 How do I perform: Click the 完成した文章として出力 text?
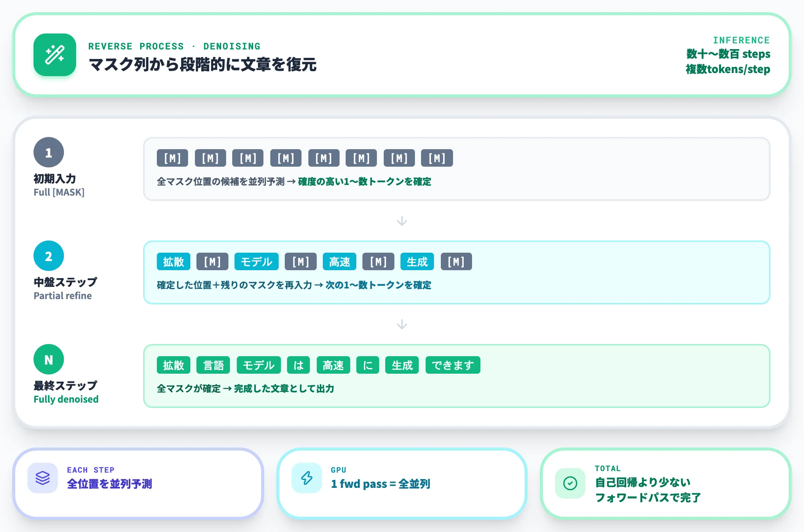[284, 389]
